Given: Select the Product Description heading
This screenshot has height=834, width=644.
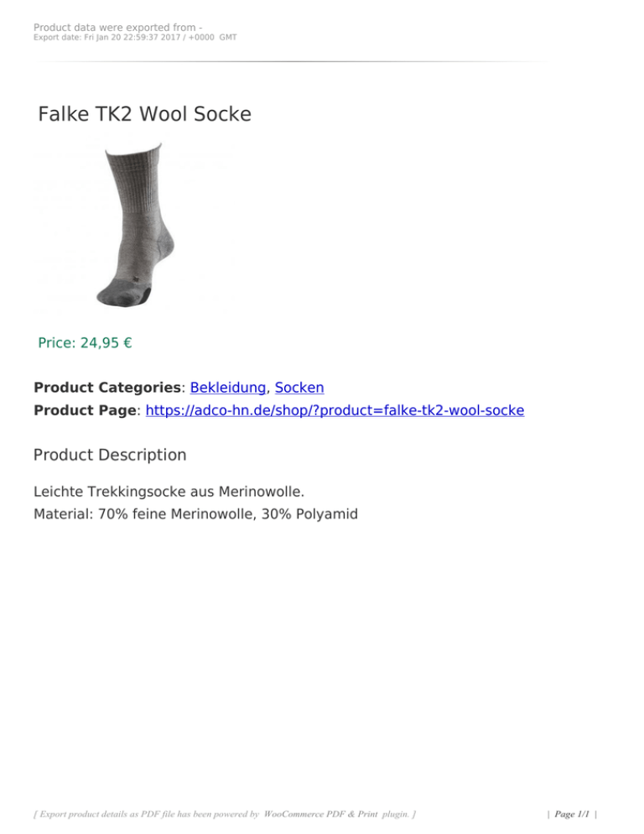Looking at the screenshot, I should (110, 456).
